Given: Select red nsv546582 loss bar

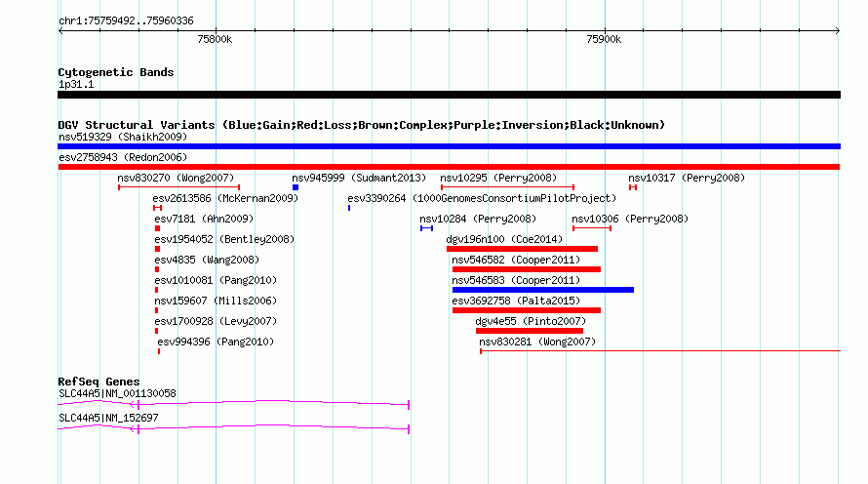Looking at the screenshot, I should pyautogui.click(x=527, y=269).
